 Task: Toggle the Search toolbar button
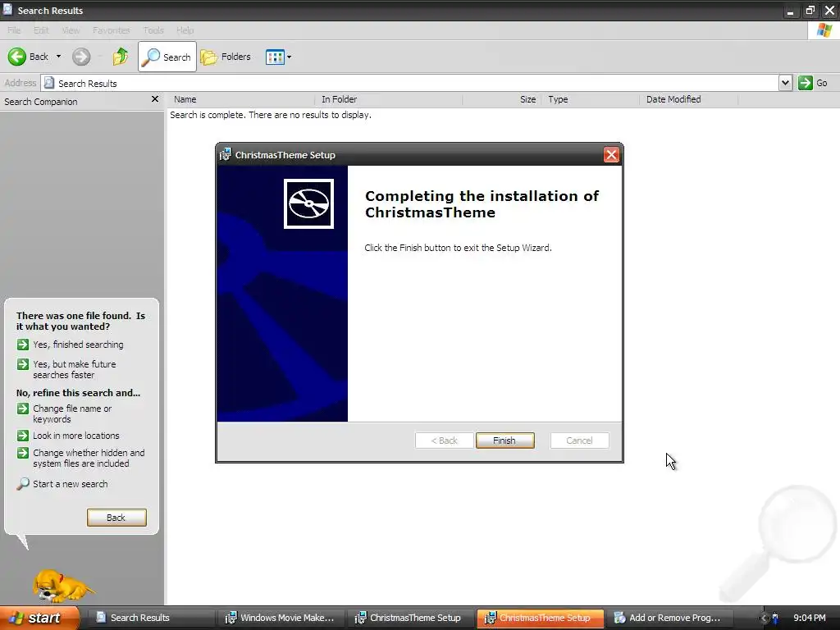point(167,57)
